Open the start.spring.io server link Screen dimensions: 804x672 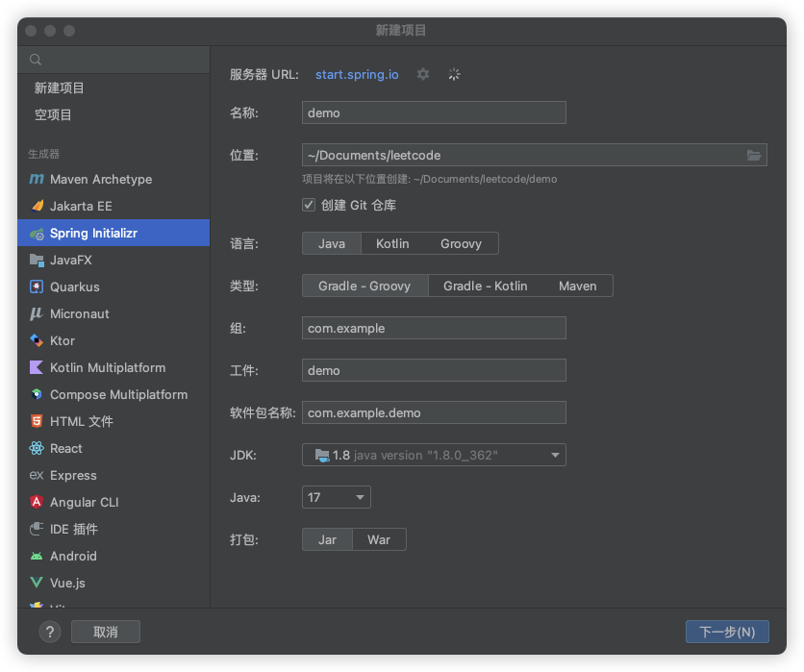click(x=357, y=74)
